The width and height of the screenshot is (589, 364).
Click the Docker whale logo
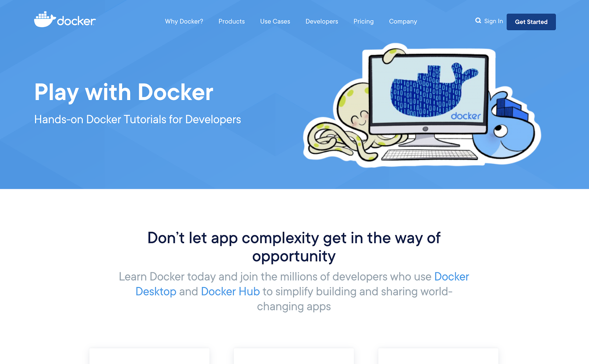[65, 20]
